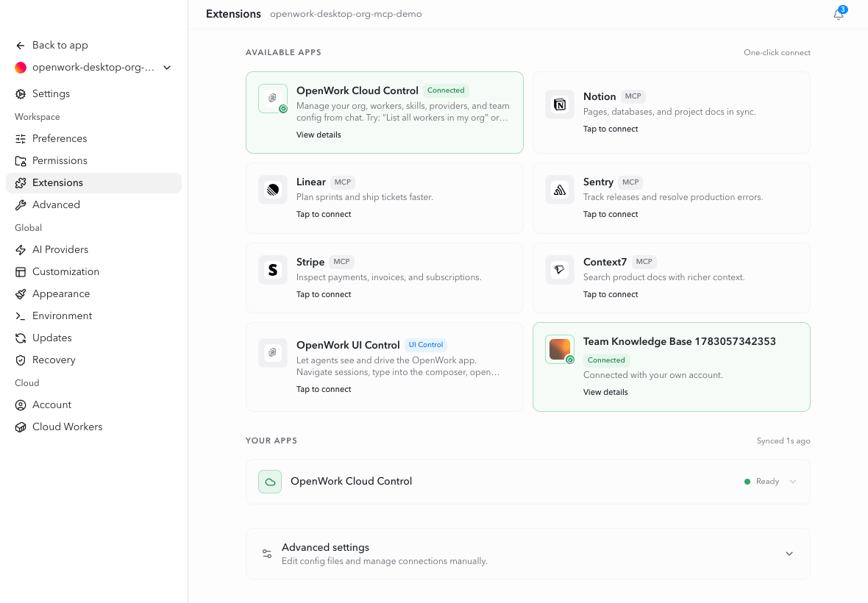This screenshot has height=603, width=868.
Task: Click the Preferences sliders icon
Action: (21, 139)
